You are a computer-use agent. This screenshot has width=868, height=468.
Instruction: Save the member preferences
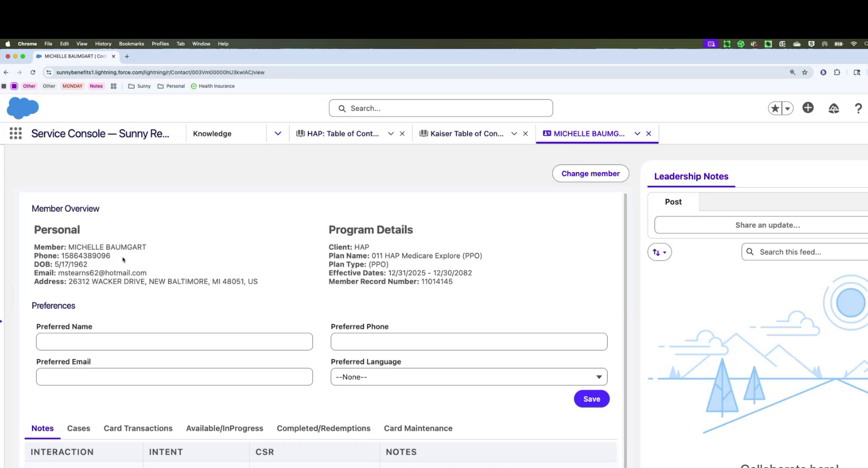pyautogui.click(x=591, y=399)
